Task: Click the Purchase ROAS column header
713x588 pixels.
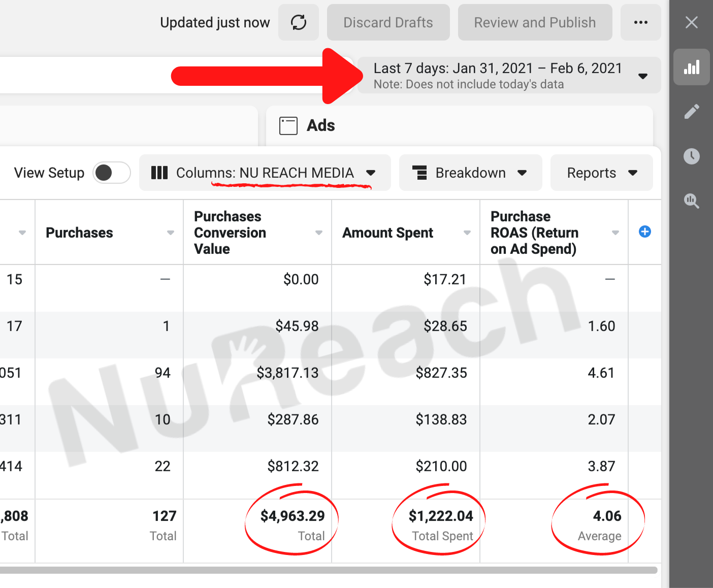Action: [x=534, y=233]
